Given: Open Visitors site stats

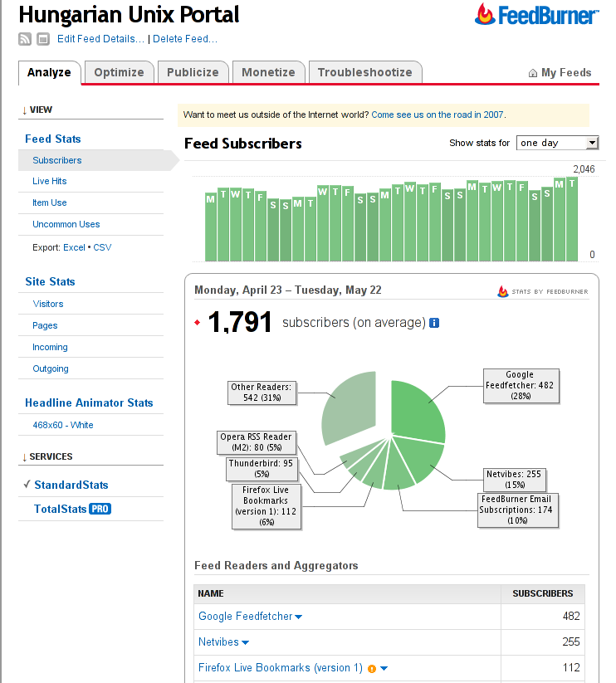Looking at the screenshot, I should 48,304.
